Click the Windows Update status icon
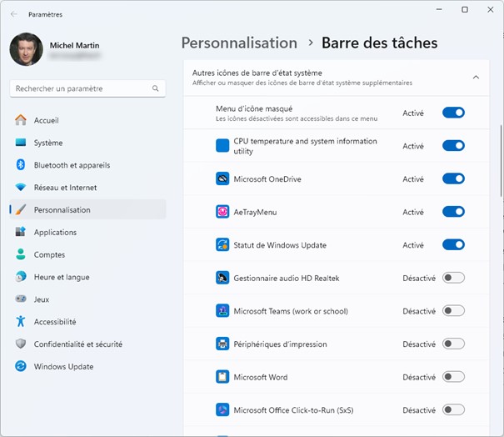Viewport: 504px width, 437px height. pyautogui.click(x=222, y=244)
